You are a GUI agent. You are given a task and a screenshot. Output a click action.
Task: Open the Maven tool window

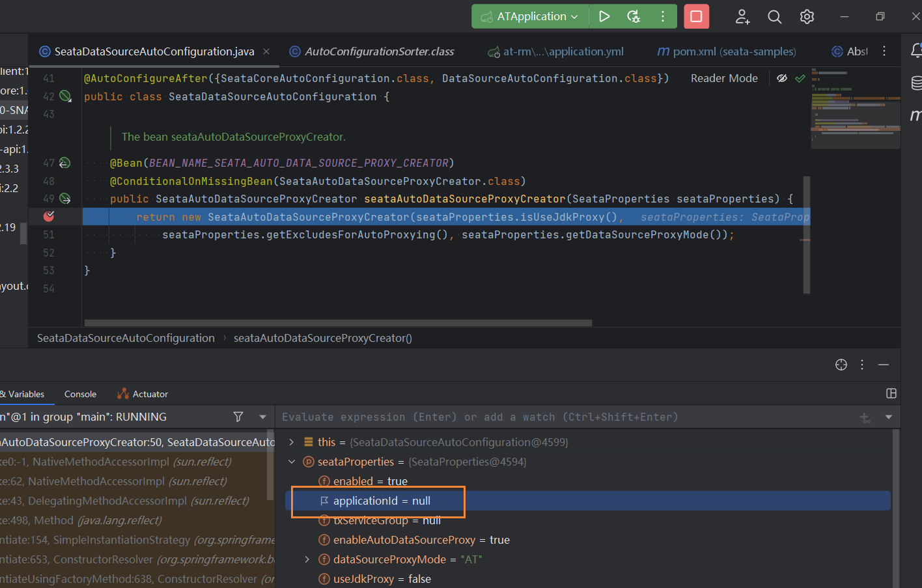(915, 115)
